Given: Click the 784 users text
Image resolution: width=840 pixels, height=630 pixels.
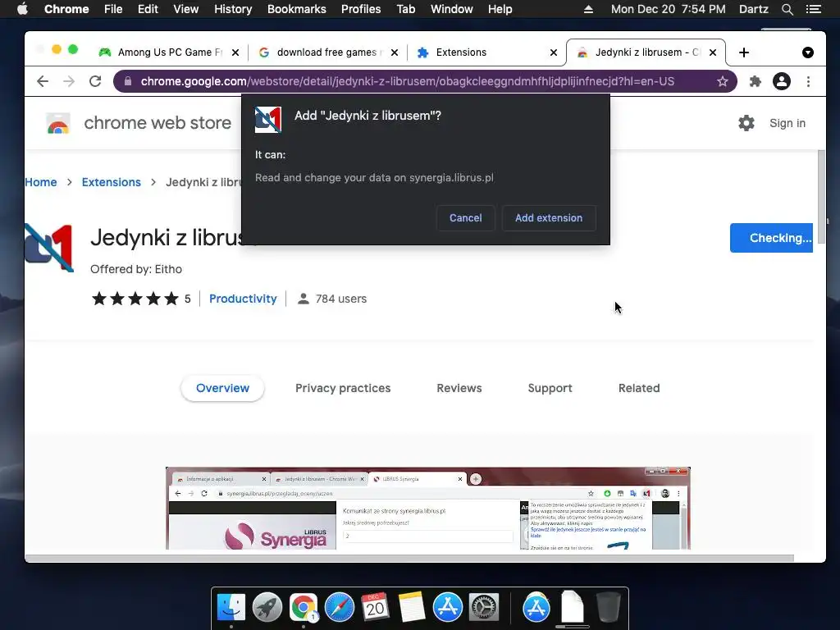Looking at the screenshot, I should click(x=340, y=299).
